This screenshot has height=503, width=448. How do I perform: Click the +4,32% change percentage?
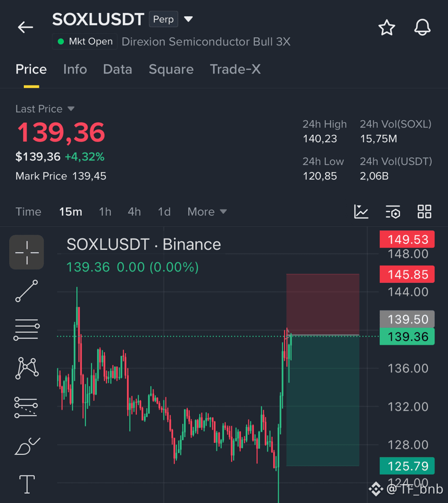[85, 157]
